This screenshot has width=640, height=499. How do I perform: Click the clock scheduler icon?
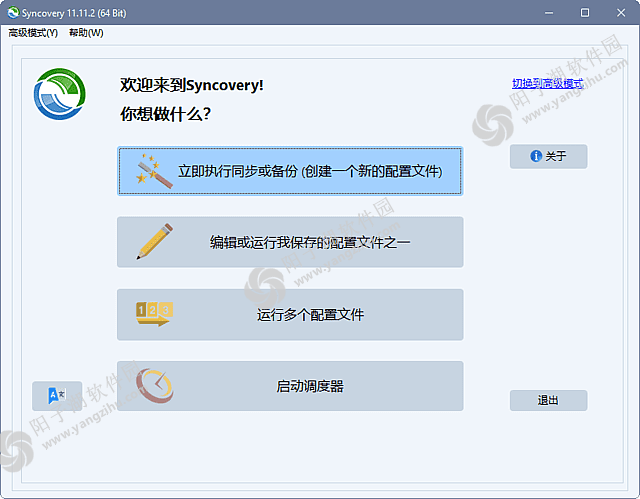[155, 386]
